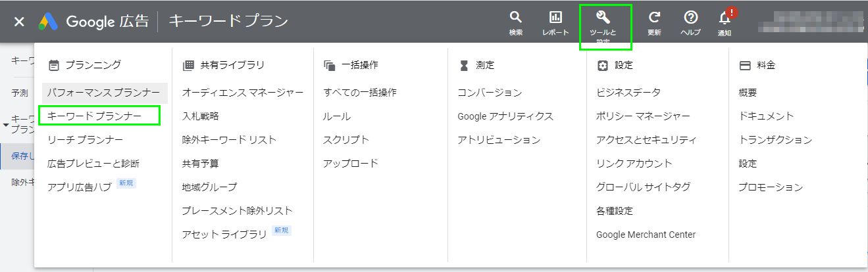Open 各種設定
The image size is (868, 272).
[615, 211]
